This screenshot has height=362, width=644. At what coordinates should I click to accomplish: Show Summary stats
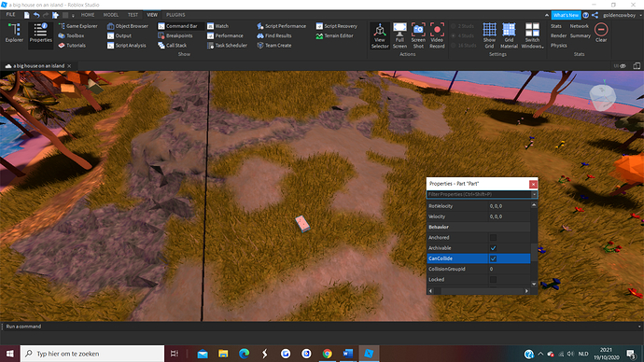click(581, 35)
